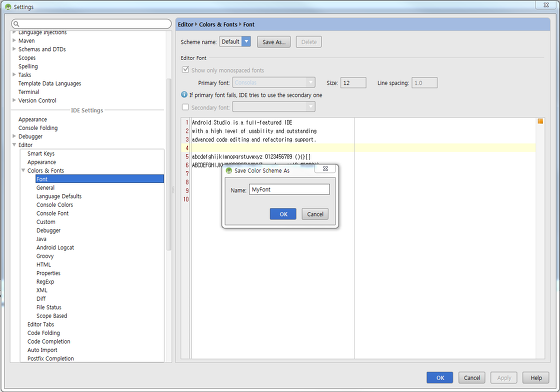Expand the Schemas and DTDs node
The width and height of the screenshot is (560, 392).
[x=14, y=49]
